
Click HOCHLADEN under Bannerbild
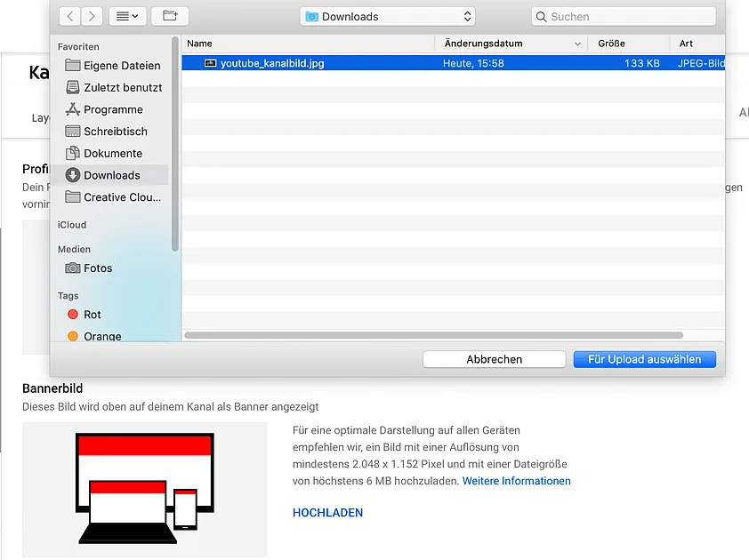tap(327, 513)
